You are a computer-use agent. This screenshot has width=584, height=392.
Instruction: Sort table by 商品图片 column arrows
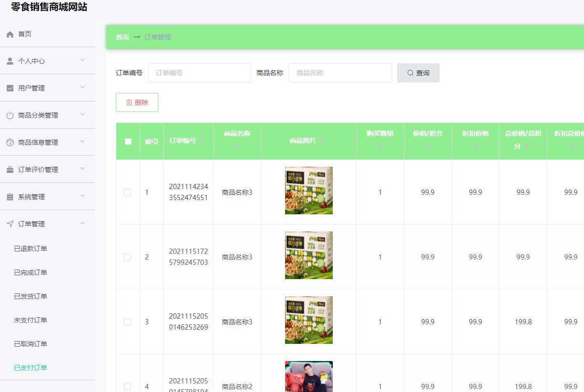[322, 141]
